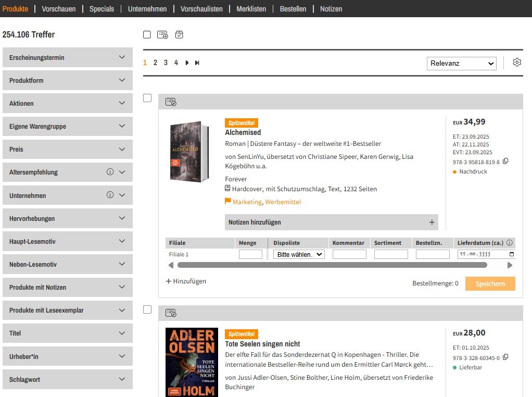Copy the Alchemised ISBN with copy icon

[x=505, y=162]
